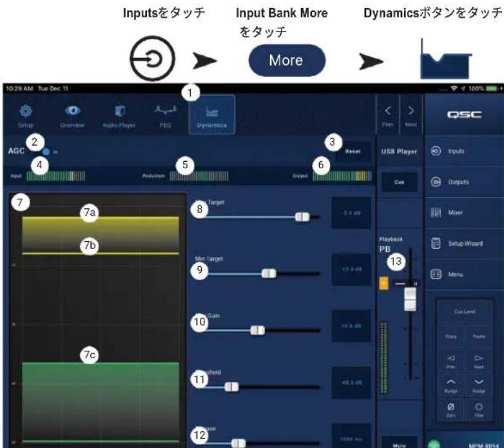This screenshot has width=504, height=448.
Task: Click the USB Player channel label
Action: point(399,151)
